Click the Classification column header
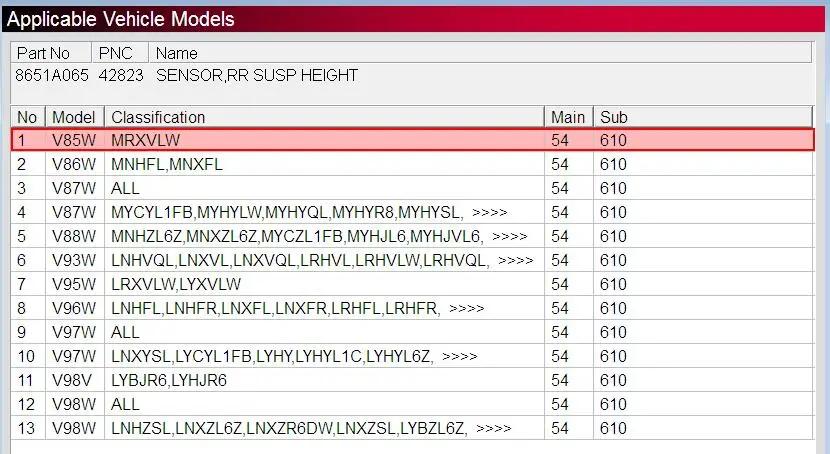This screenshot has height=454, width=830. [x=324, y=117]
